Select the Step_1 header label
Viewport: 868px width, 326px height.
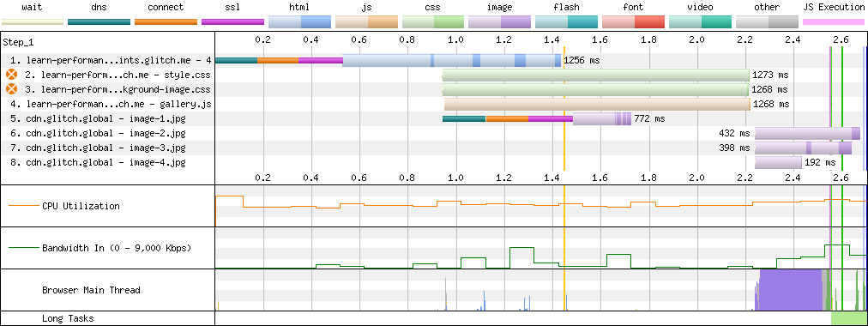[18, 42]
